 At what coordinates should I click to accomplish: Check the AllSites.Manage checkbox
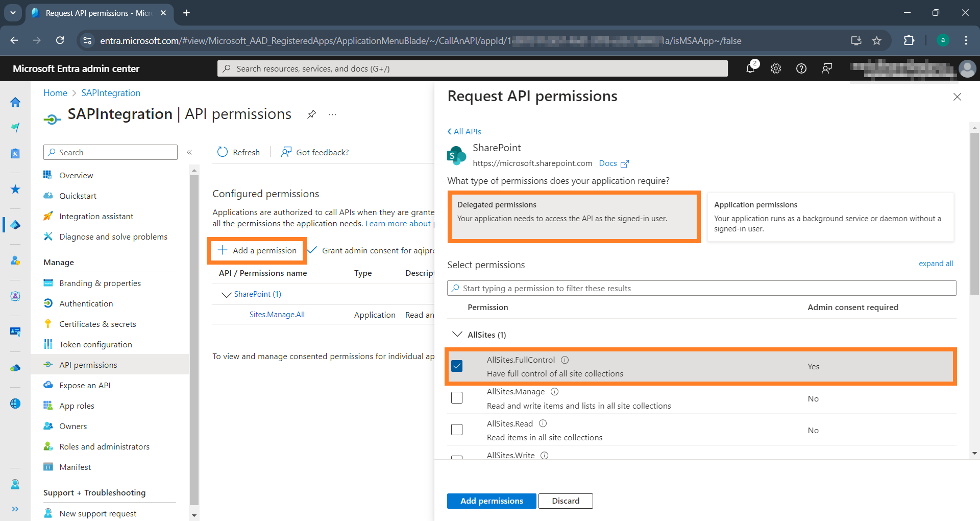click(x=457, y=398)
